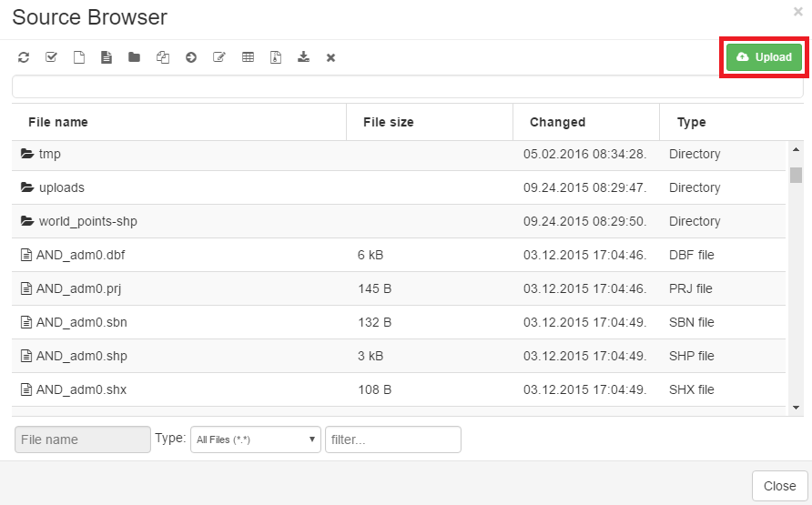
Task: Click the world_points-shp folder icon
Action: [x=27, y=221]
